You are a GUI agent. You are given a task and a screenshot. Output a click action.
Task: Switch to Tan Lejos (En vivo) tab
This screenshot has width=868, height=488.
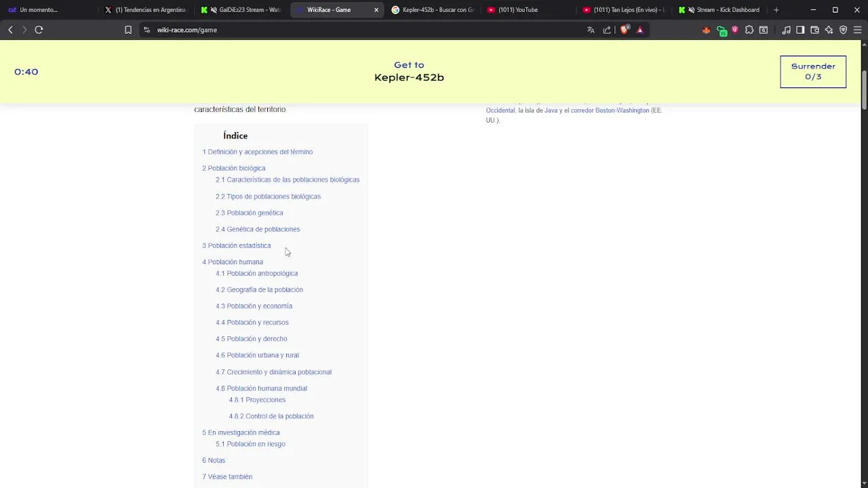(624, 10)
